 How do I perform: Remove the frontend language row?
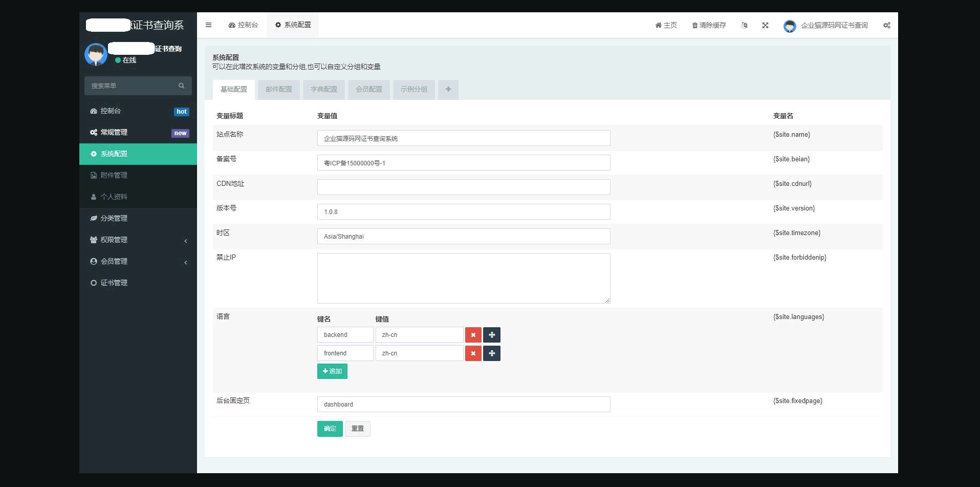pyautogui.click(x=473, y=353)
